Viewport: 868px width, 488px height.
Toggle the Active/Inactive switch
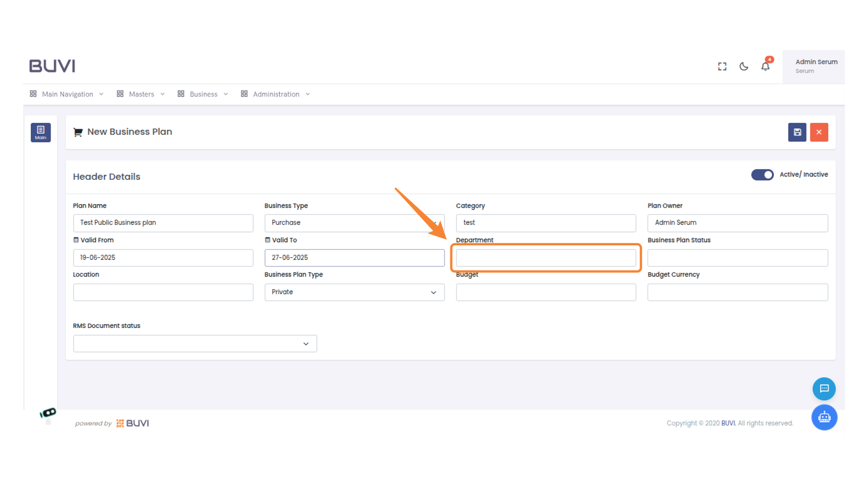762,174
